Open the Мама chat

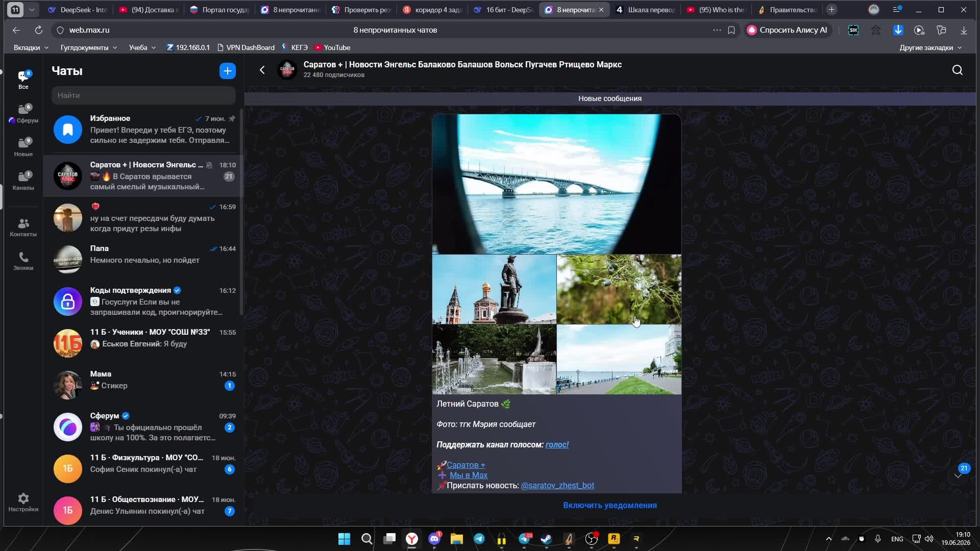pos(143,385)
